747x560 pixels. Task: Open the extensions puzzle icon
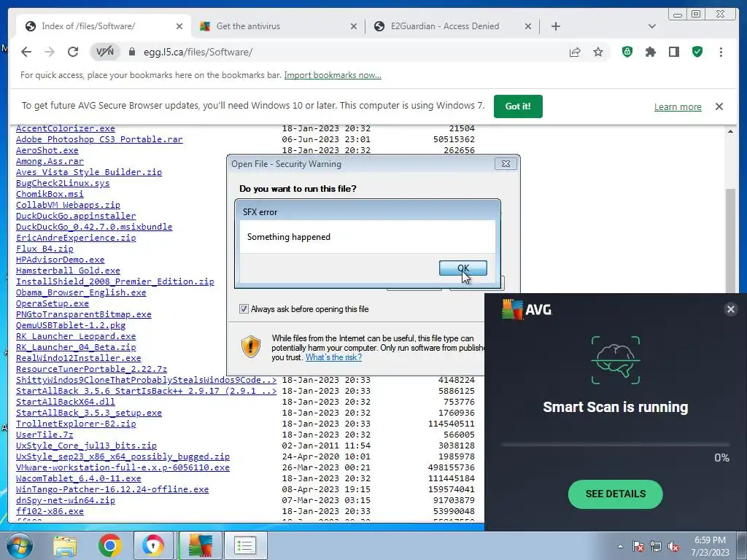tap(650, 52)
